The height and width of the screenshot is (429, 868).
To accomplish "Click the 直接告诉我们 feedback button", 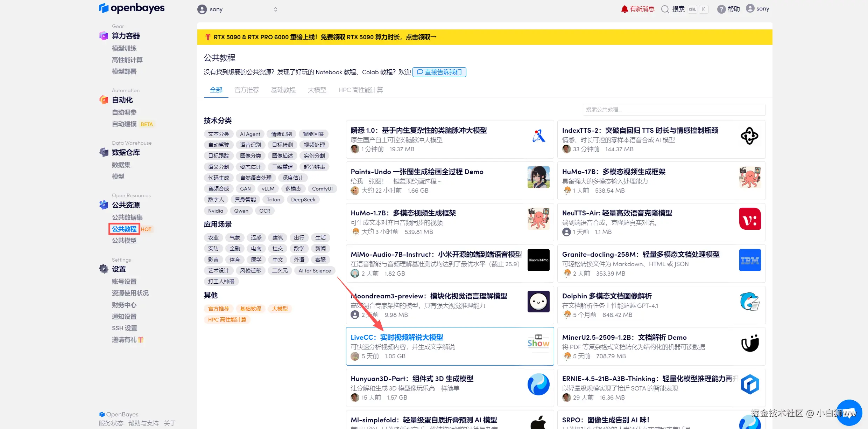I will (439, 72).
